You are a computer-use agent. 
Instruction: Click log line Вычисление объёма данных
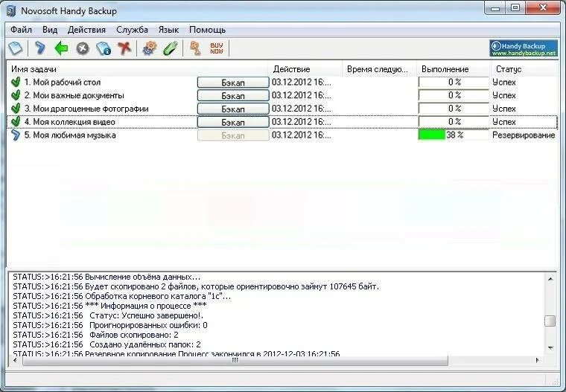(106, 277)
